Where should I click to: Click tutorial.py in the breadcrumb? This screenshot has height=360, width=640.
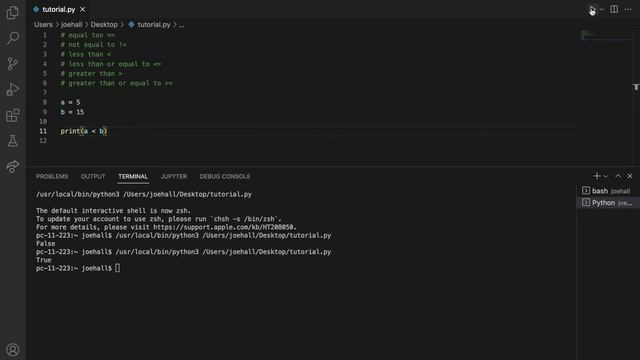point(153,24)
